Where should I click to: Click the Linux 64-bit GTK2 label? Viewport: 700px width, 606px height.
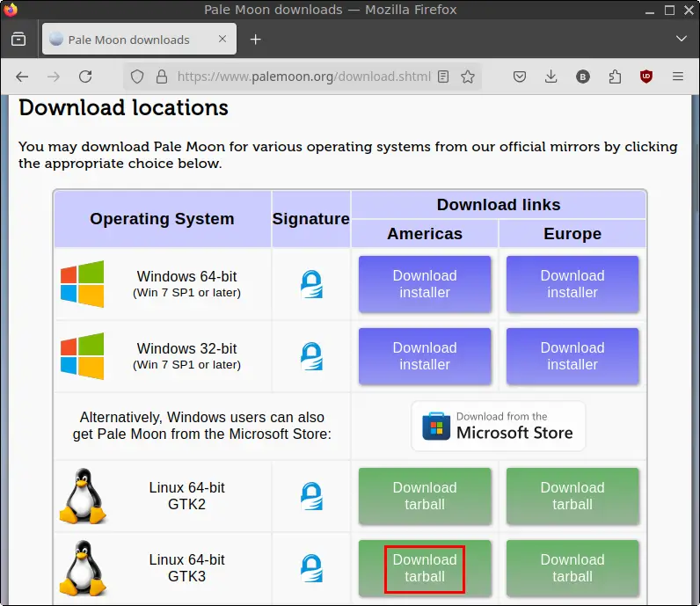(186, 496)
